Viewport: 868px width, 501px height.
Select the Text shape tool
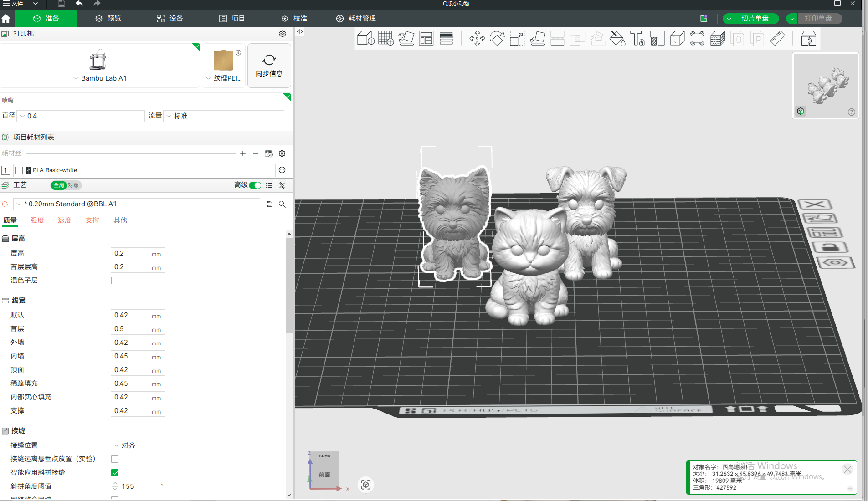(637, 38)
